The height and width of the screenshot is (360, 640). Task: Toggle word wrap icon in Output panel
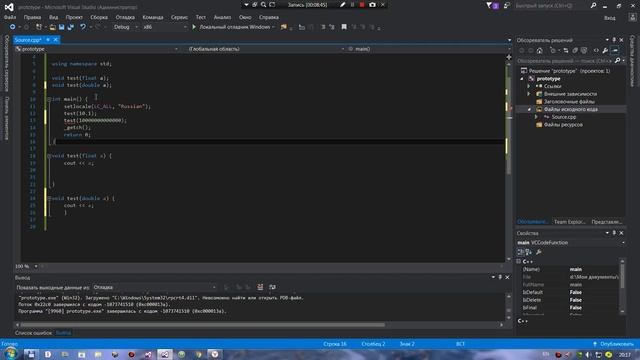[272, 287]
